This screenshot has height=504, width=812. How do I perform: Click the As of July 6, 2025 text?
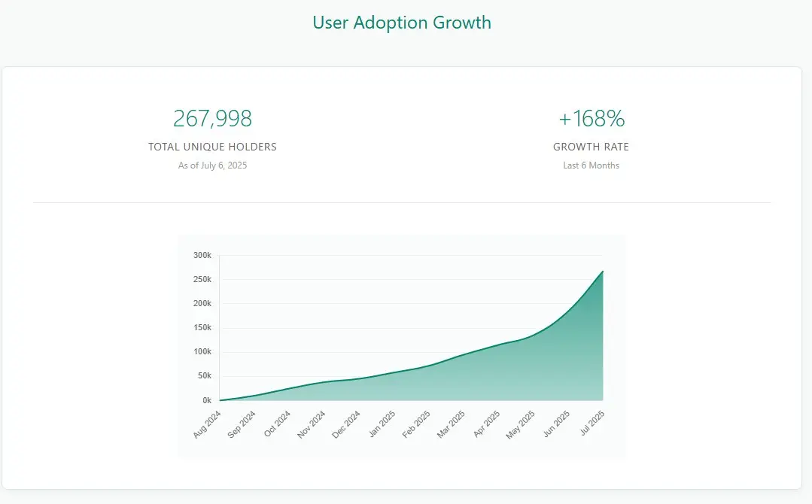tap(212, 165)
